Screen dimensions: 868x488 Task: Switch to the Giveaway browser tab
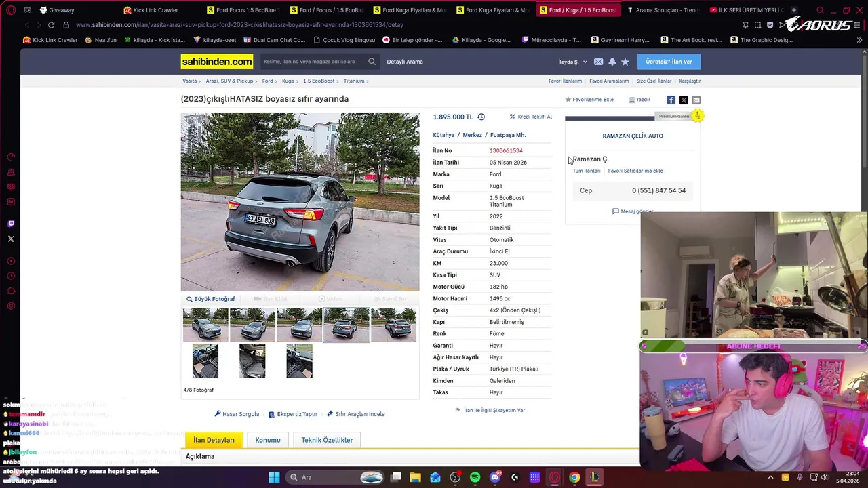coord(57,10)
